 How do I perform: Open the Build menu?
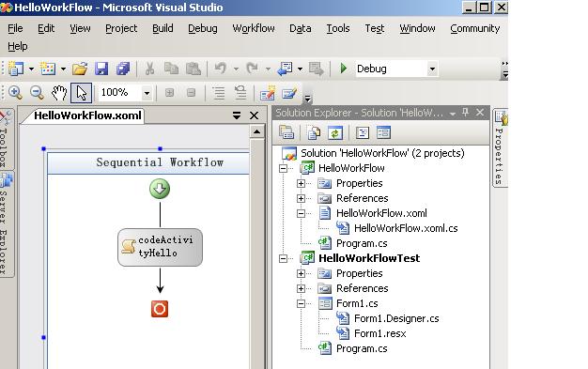[162, 28]
